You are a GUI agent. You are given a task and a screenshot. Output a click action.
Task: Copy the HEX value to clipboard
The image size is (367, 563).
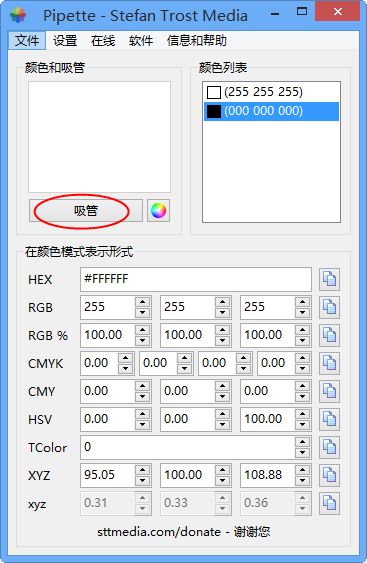(329, 279)
